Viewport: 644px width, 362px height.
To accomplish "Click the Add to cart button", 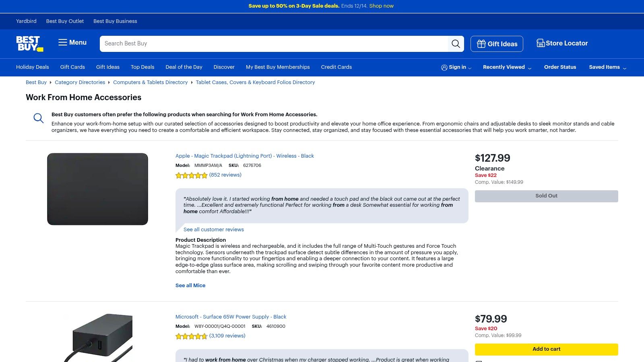I will pos(546,349).
